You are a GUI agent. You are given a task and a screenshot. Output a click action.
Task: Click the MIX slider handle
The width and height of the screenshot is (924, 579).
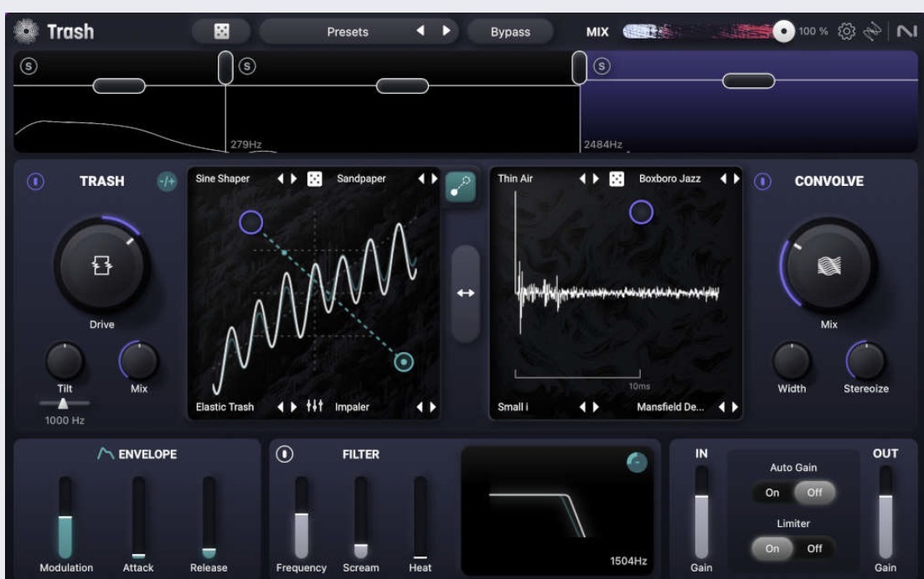point(784,31)
